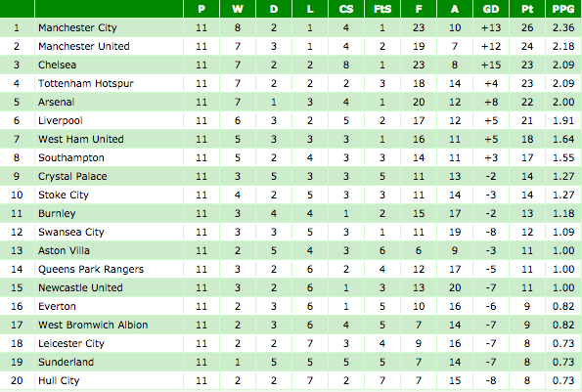Select the CS column header
The height and width of the screenshot is (392, 582).
[x=346, y=9]
